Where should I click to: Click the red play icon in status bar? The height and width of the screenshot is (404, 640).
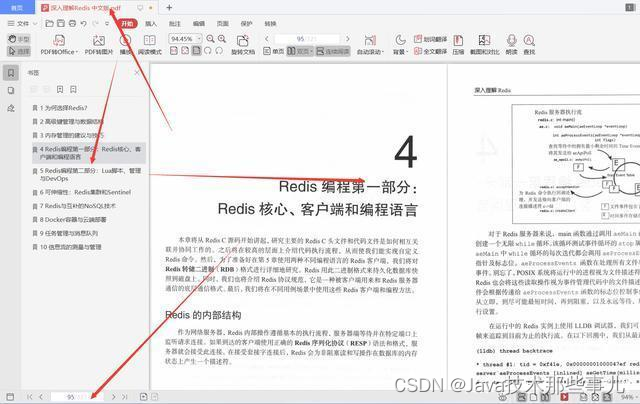pyautogui.click(x=564, y=397)
